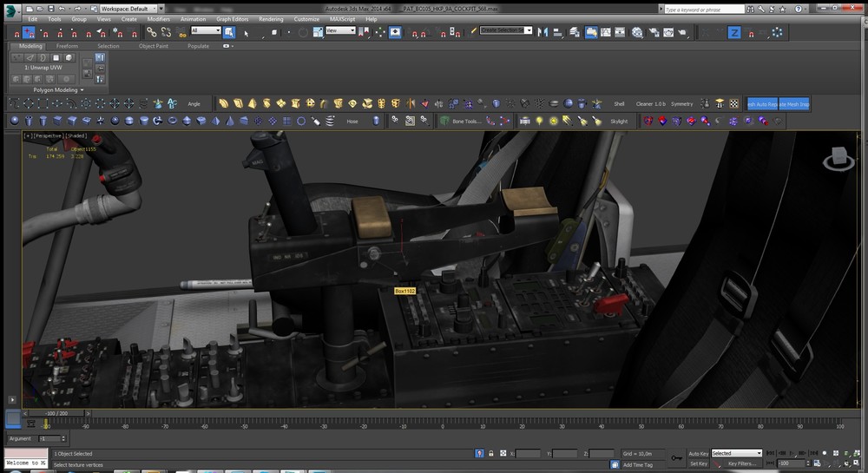Open the selection filter 'All' dropdown
The height and width of the screenshot is (473, 868).
206,30
